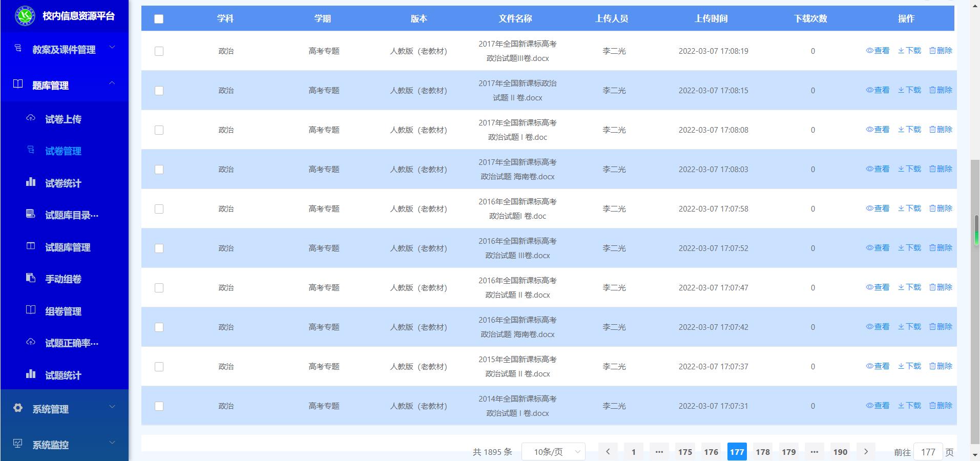Image resolution: width=980 pixels, height=461 pixels.
Task: Click the platform logo icon
Action: (25, 16)
